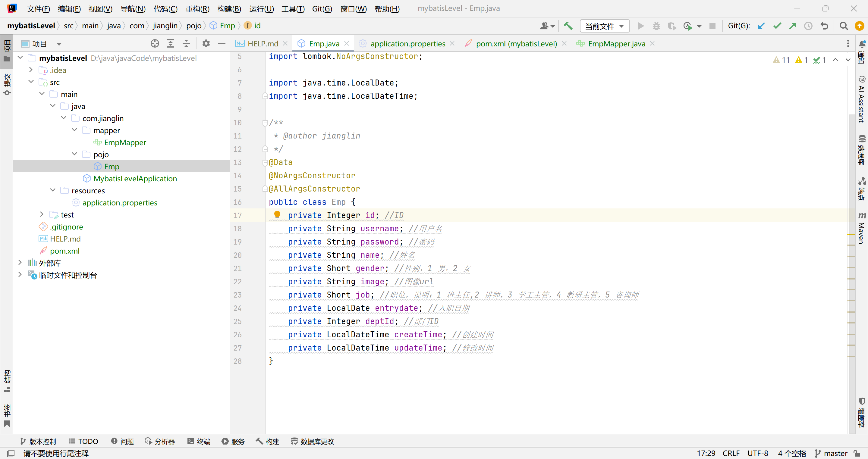Image resolution: width=868 pixels, height=459 pixels.
Task: Click the Search Everywhere magnifier
Action: tap(843, 26)
